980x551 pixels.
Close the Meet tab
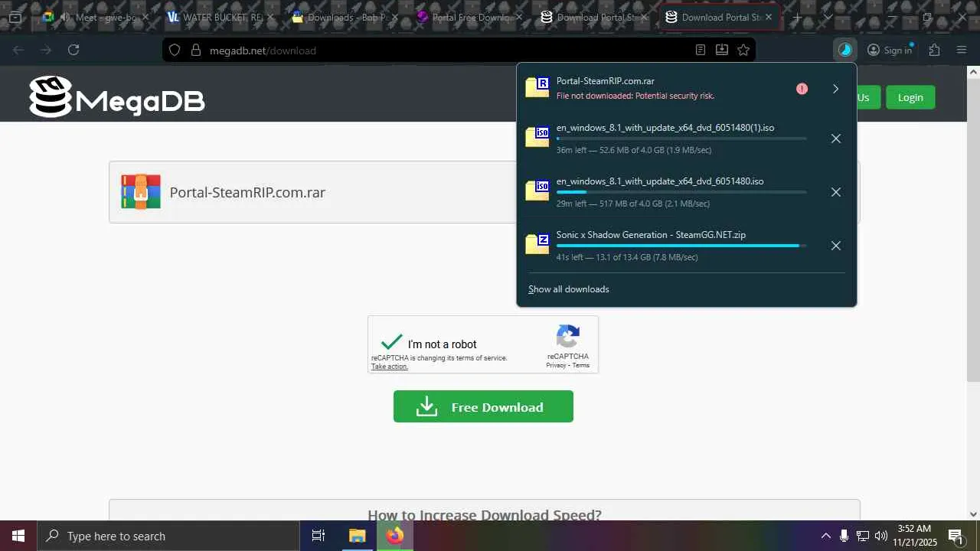click(x=145, y=17)
